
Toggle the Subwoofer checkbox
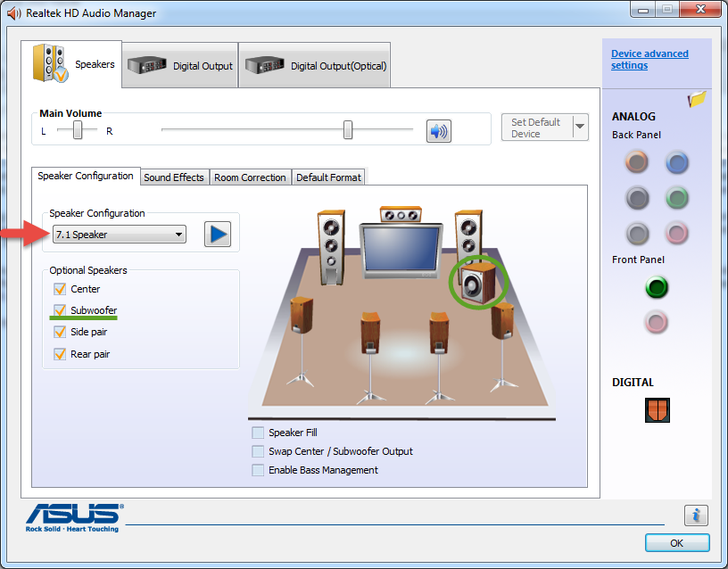click(x=60, y=310)
